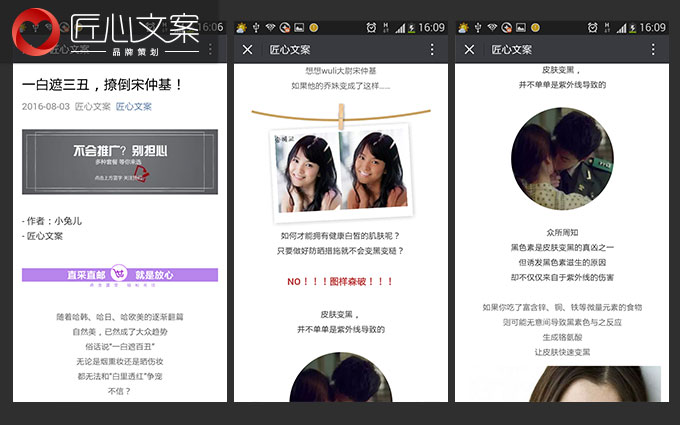This screenshot has width=680, height=425.
Task: Tap weather icon in middle phone status bar
Action: tap(241, 28)
